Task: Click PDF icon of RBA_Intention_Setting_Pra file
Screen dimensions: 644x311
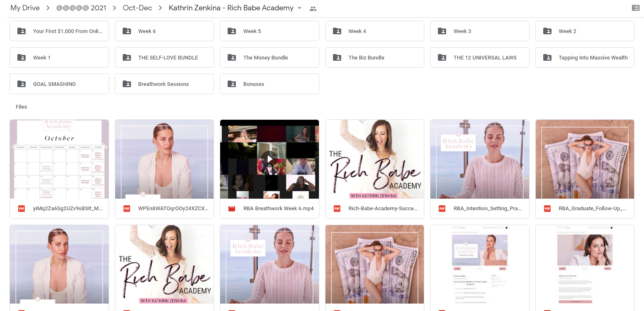Action: coord(442,209)
